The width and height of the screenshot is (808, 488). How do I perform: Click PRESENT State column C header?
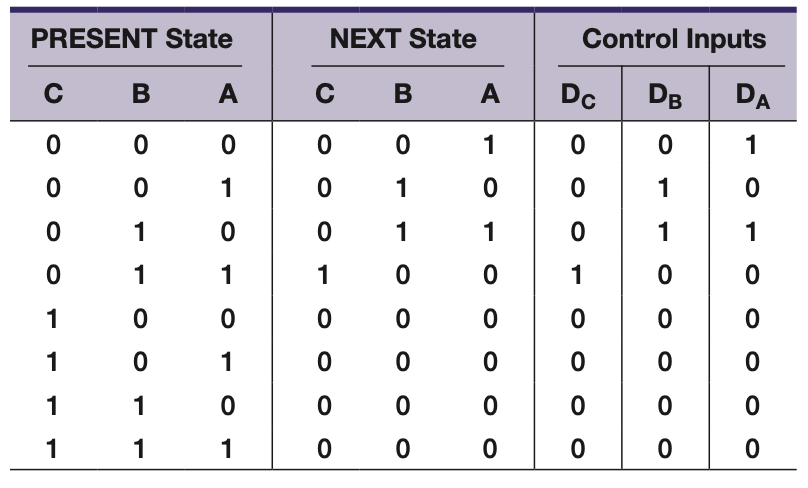(54, 94)
